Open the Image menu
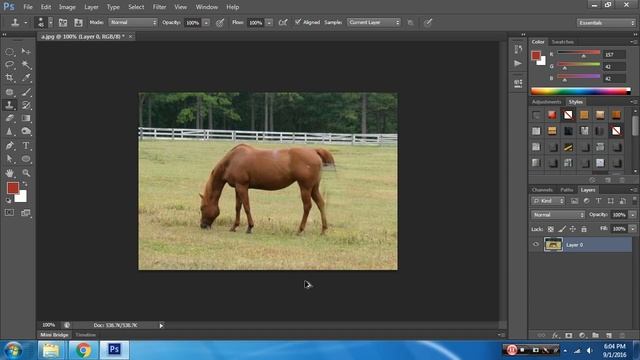Screen dimensions: 640x360 (67, 7)
